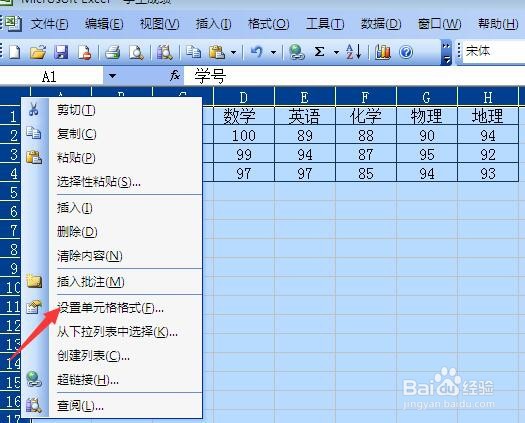Open the Chart Wizard icon

click(382, 52)
